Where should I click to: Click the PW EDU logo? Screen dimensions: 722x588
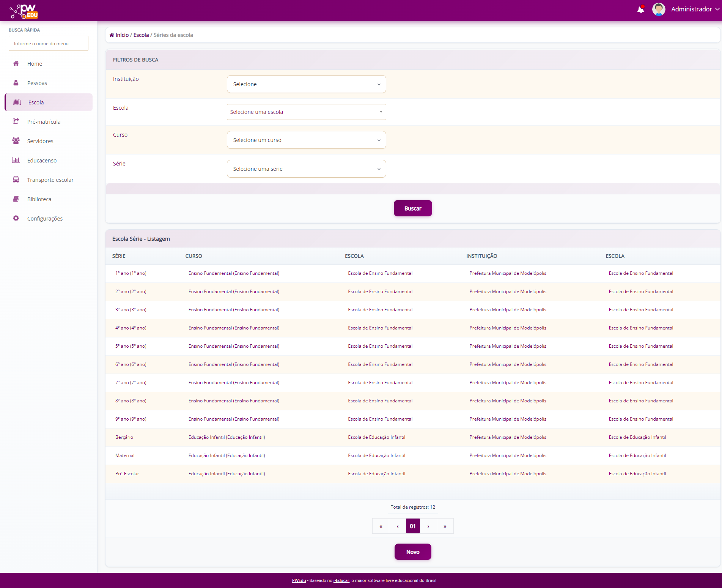click(x=24, y=11)
